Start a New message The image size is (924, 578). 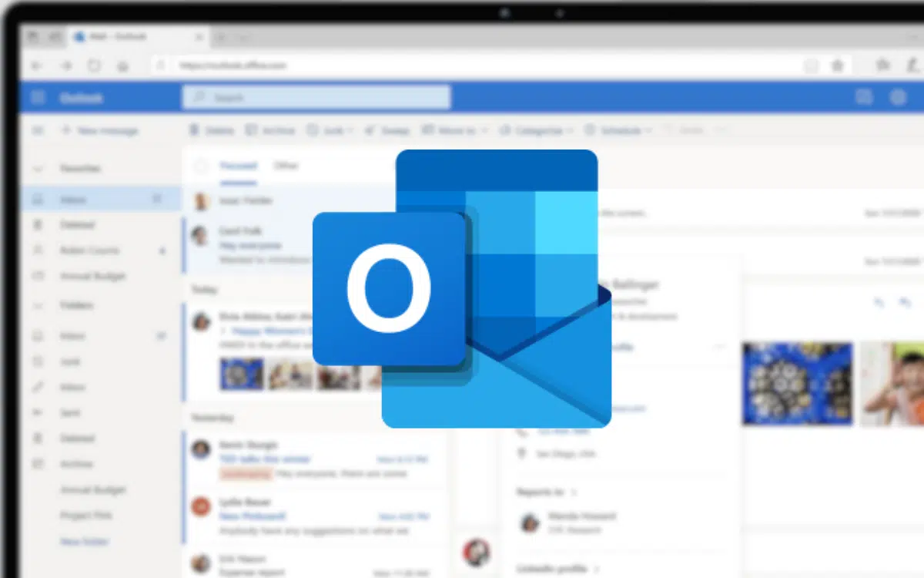[99, 131]
